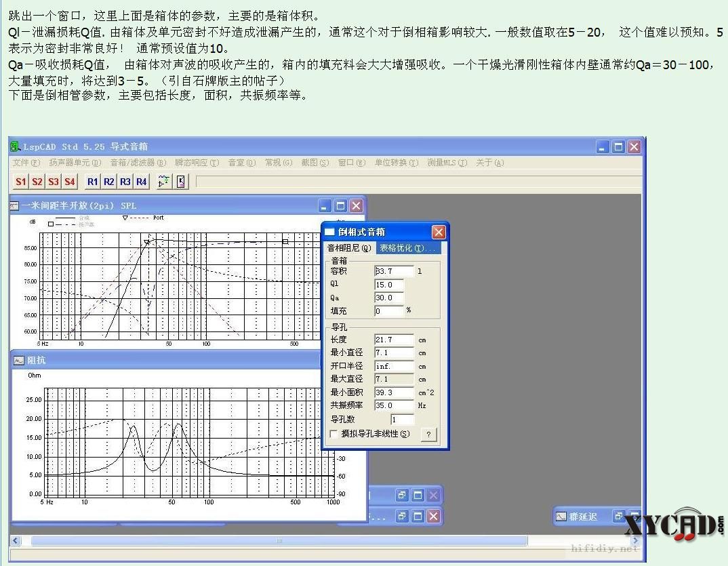Switch to the 表格优化 tab

pyautogui.click(x=407, y=248)
